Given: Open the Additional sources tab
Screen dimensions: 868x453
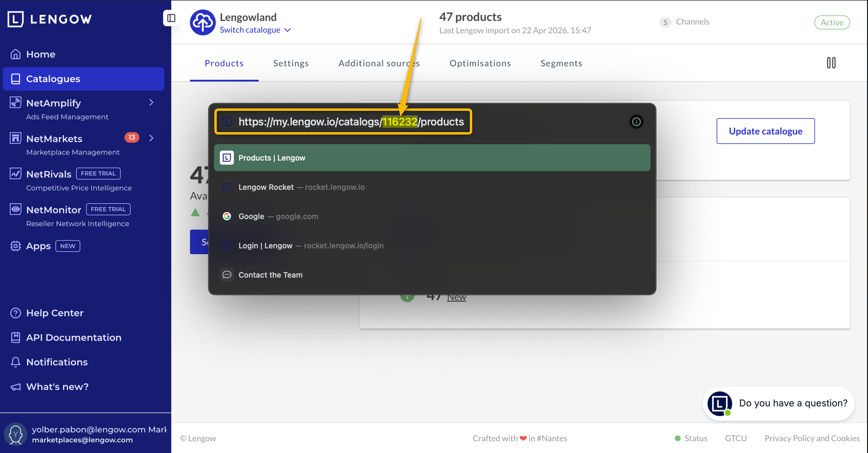Looking at the screenshot, I should [379, 63].
